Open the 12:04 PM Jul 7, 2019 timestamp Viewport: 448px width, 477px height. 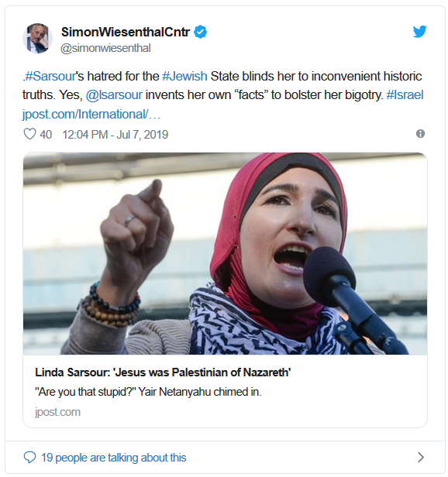pyautogui.click(x=115, y=135)
